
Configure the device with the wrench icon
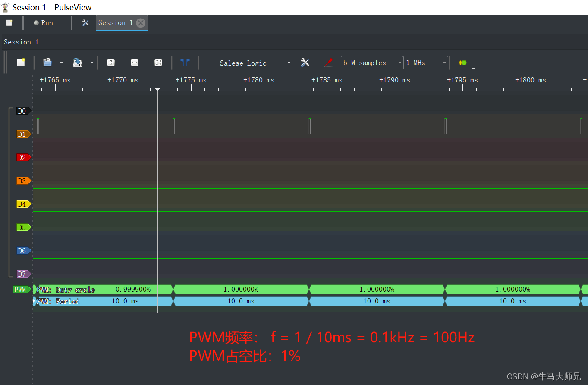pos(305,63)
